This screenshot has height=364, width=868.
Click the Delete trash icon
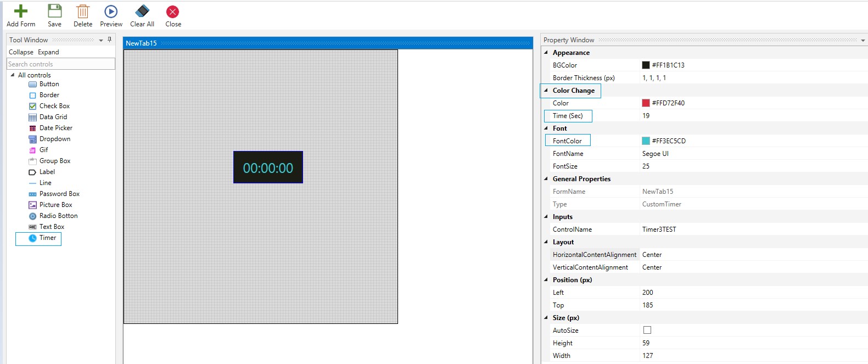click(x=83, y=12)
